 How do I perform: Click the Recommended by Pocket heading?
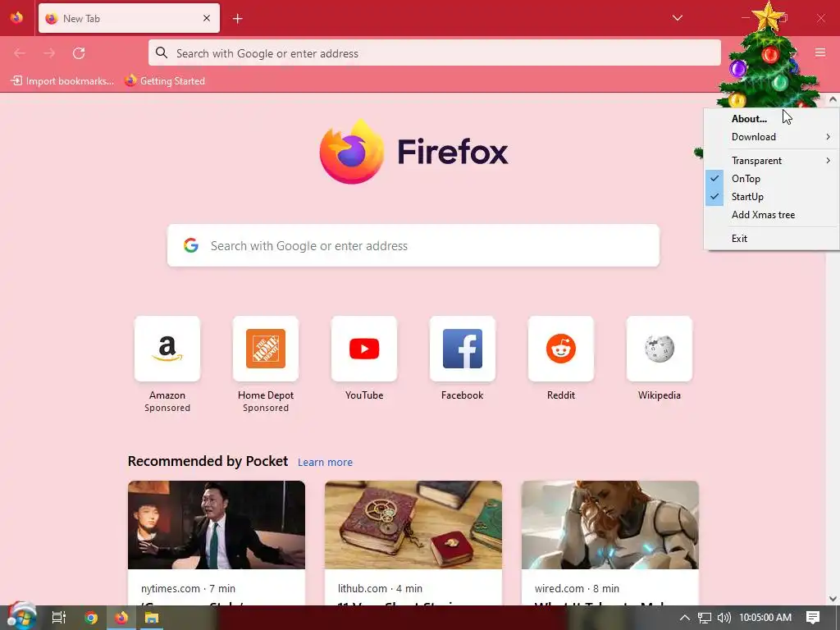click(208, 461)
